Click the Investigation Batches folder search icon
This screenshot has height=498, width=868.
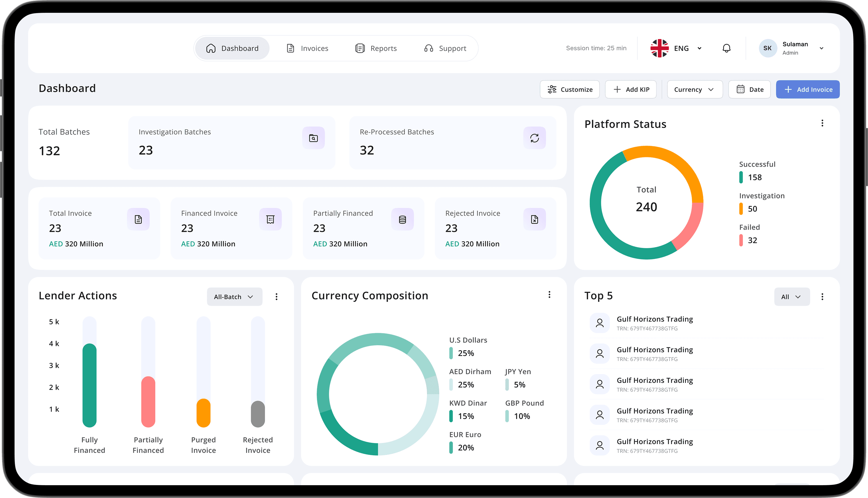click(x=313, y=138)
